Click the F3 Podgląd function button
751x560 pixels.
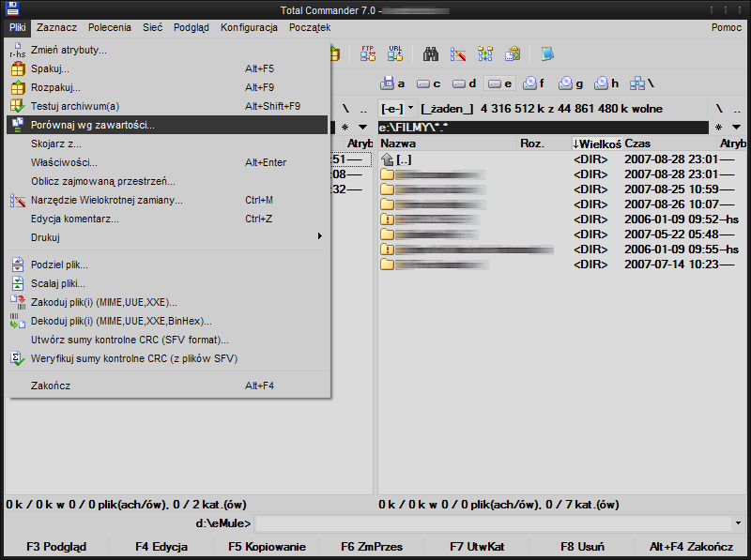coord(56,547)
